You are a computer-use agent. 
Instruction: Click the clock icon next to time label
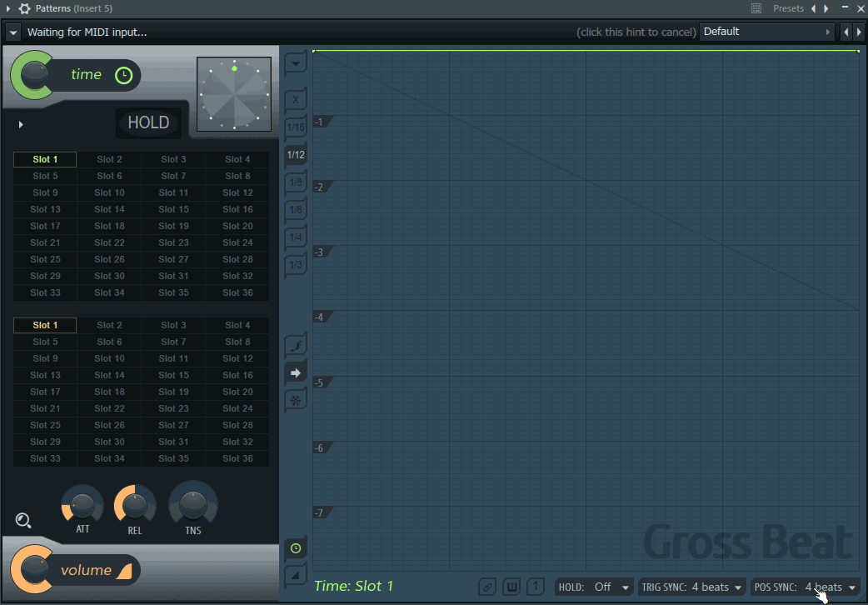click(x=123, y=75)
